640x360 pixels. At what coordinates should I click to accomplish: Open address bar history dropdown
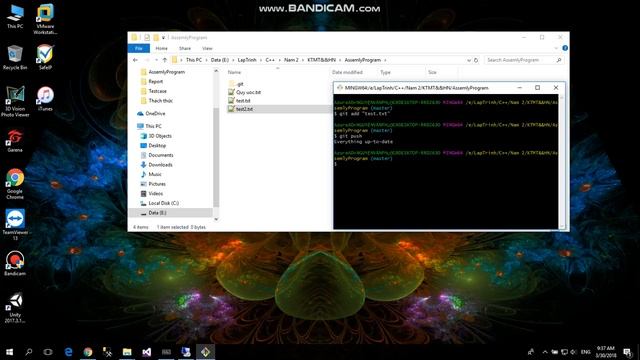coord(469,60)
